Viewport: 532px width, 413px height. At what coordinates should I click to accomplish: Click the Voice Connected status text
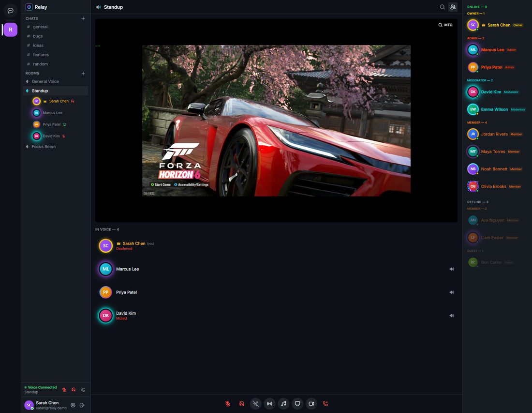[42, 387]
